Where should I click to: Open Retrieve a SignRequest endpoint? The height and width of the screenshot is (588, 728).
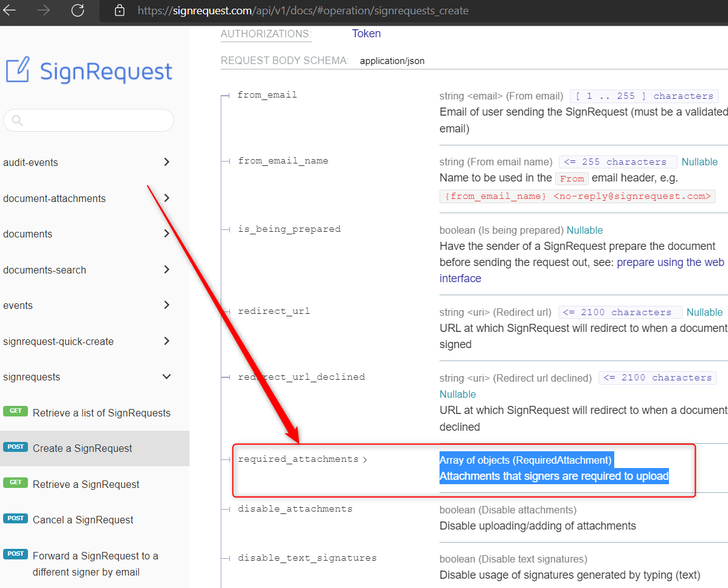(x=94, y=484)
